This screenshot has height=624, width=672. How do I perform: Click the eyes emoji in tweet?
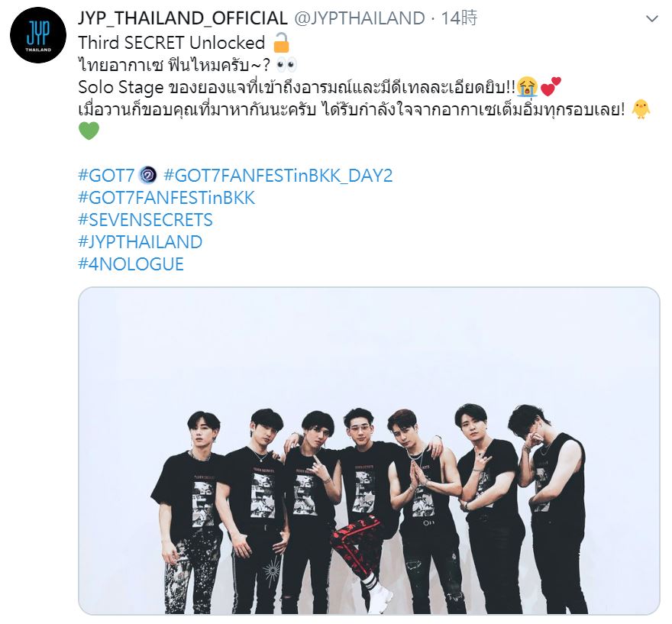[286, 65]
